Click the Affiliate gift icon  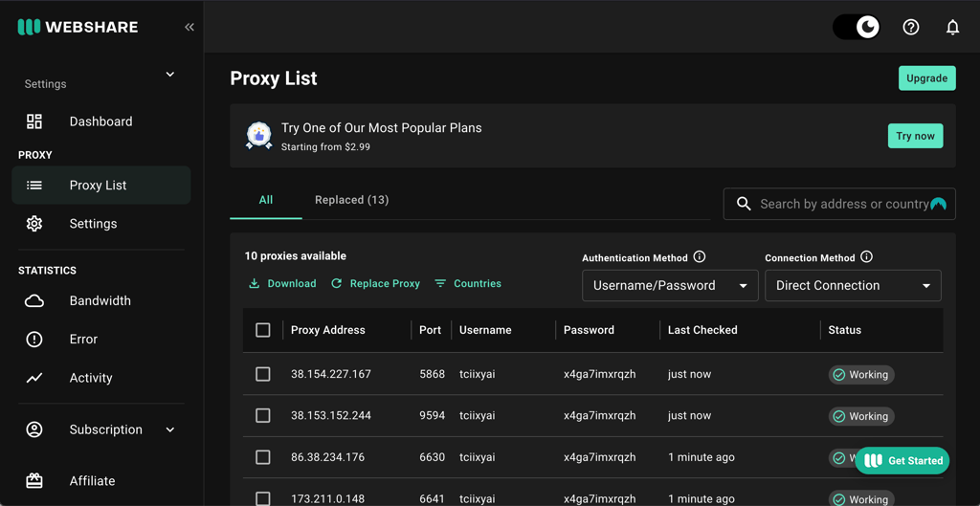point(34,481)
